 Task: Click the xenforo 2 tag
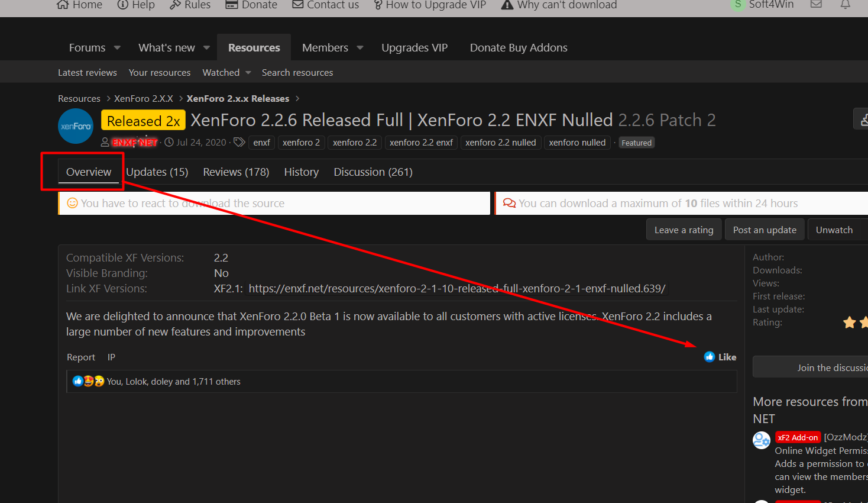coord(301,143)
